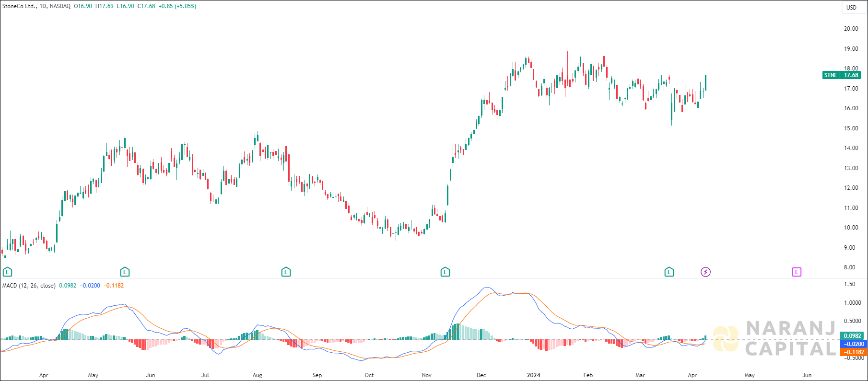
Task: Select the November 2023 earnings marker
Action: pyautogui.click(x=445, y=272)
